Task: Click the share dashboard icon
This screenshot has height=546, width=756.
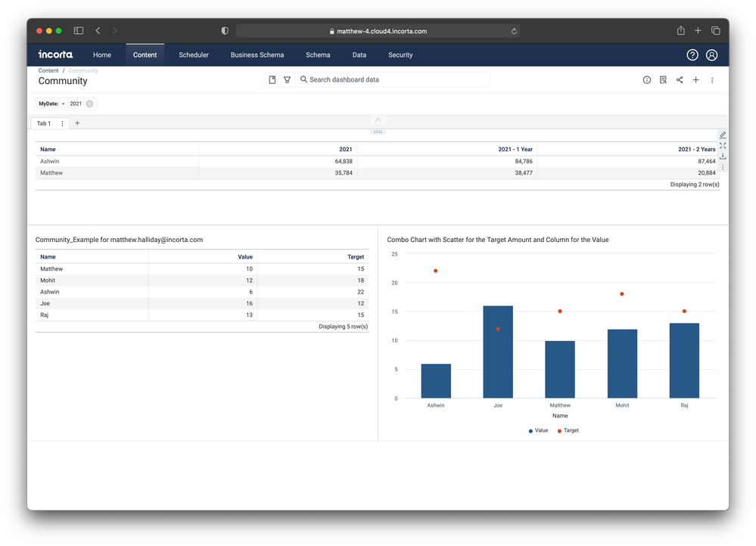Action: 680,80
